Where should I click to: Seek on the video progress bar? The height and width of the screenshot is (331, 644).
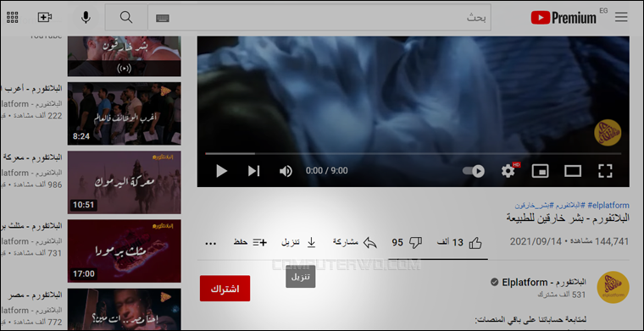pos(414,154)
